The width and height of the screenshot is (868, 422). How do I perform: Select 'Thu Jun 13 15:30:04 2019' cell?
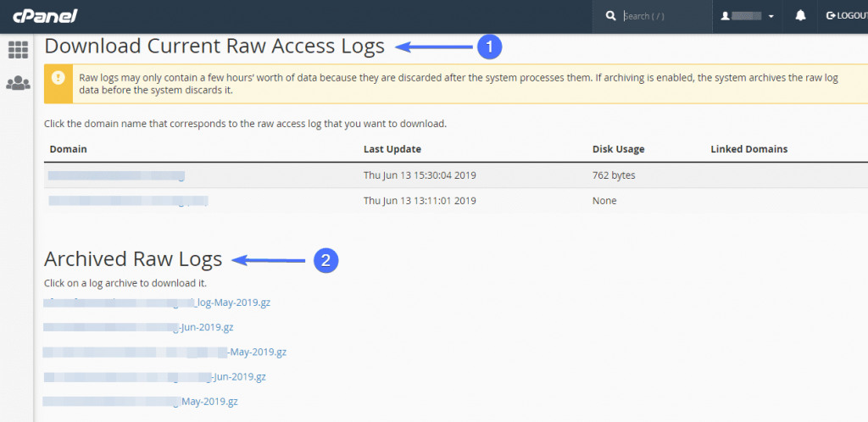(420, 175)
